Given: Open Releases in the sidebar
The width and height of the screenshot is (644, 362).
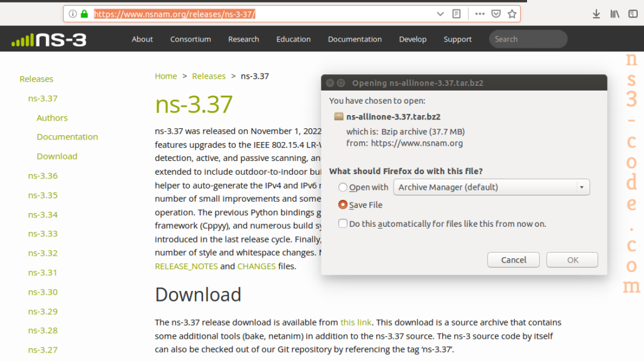Looking at the screenshot, I should [x=36, y=79].
